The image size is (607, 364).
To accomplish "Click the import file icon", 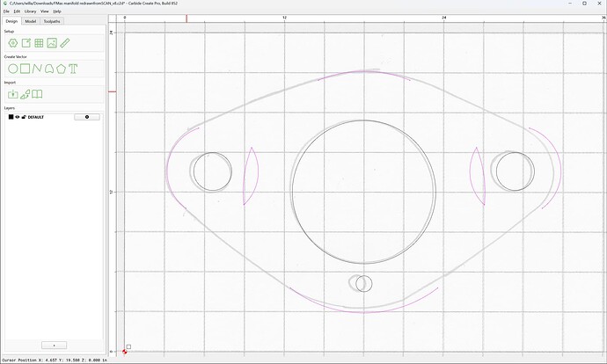I will [13, 94].
